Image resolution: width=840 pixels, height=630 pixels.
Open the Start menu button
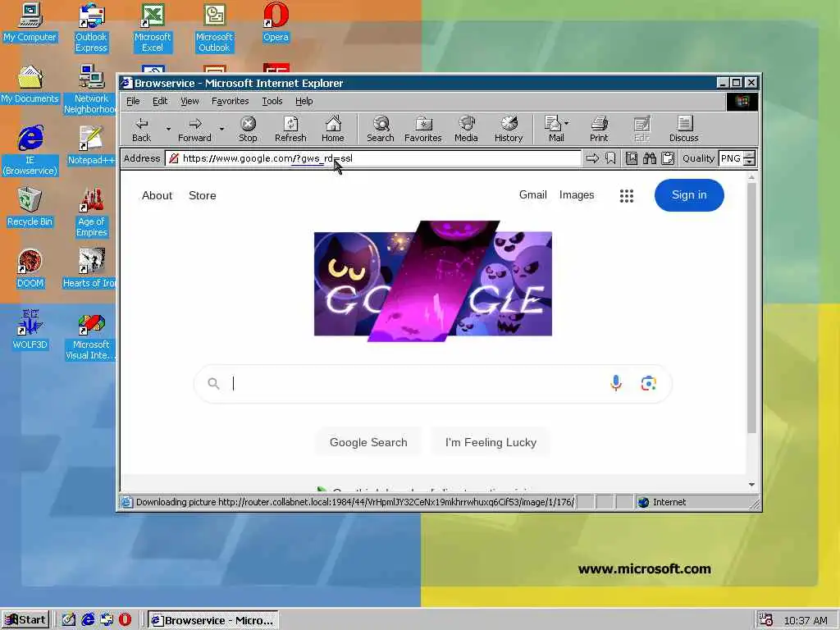[25, 620]
